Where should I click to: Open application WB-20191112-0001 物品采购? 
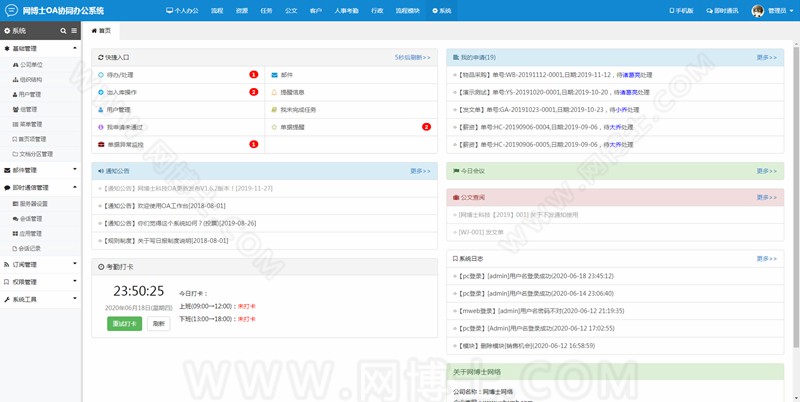pos(555,75)
